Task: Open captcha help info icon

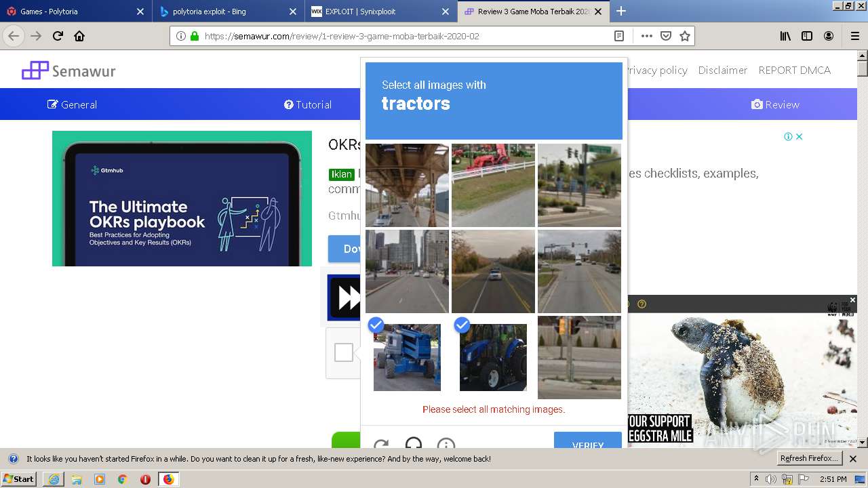Action: tap(446, 445)
